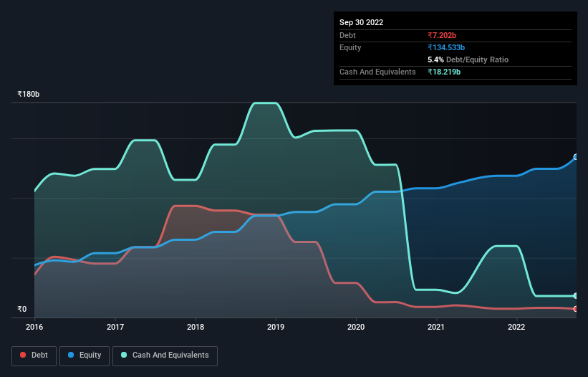The height and width of the screenshot is (377, 588).
Task: Click the ₹180b y-axis label
Action: [x=29, y=94]
